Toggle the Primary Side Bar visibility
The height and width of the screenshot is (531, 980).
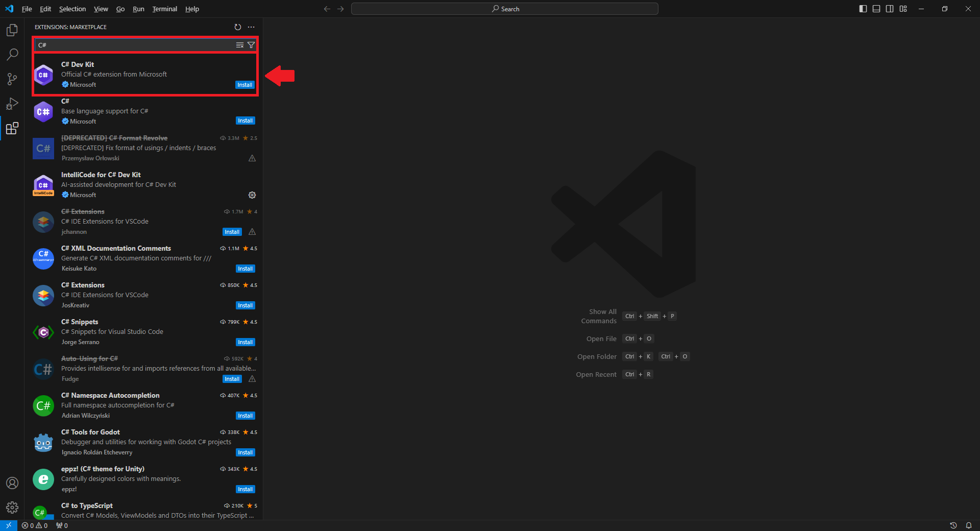(x=862, y=9)
